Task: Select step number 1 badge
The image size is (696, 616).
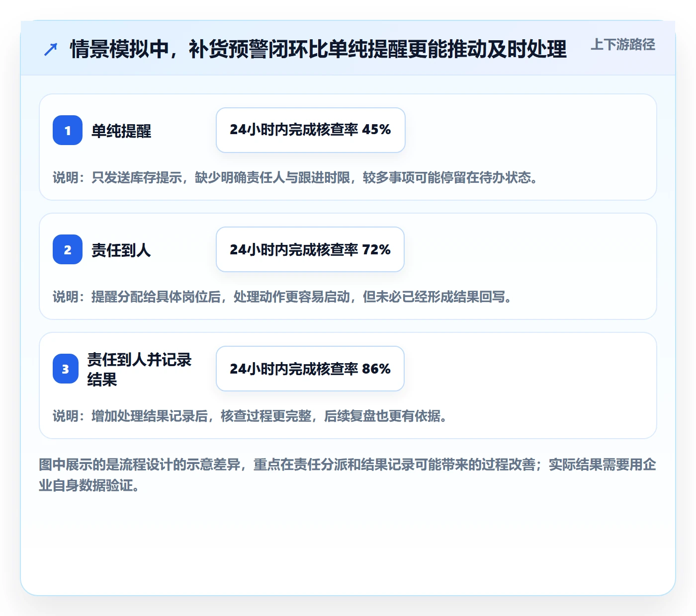Action: pos(68,130)
